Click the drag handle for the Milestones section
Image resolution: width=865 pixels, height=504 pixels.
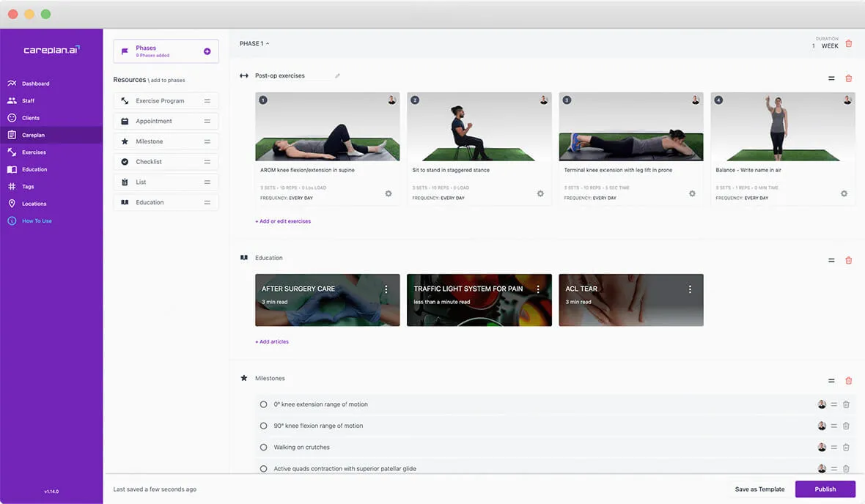tap(831, 381)
